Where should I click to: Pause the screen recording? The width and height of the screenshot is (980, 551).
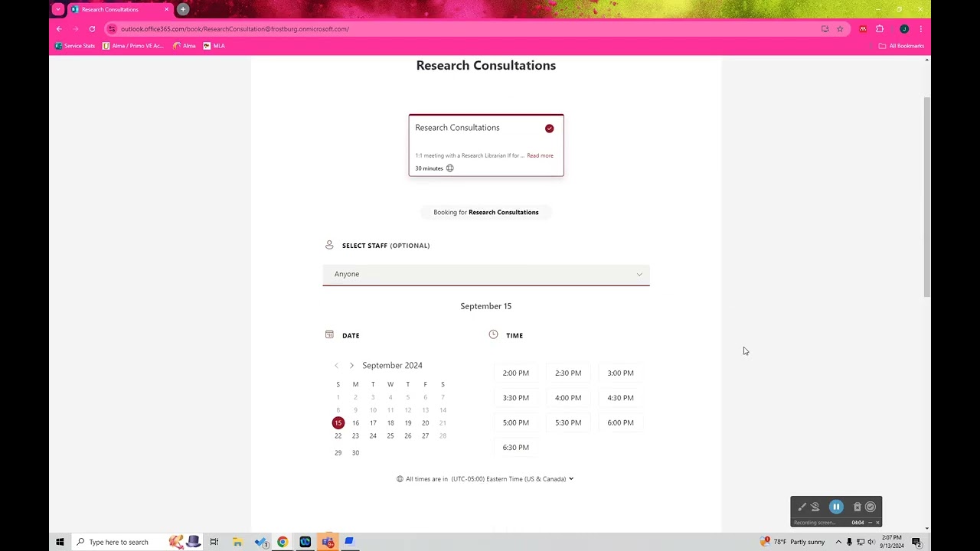point(836,507)
